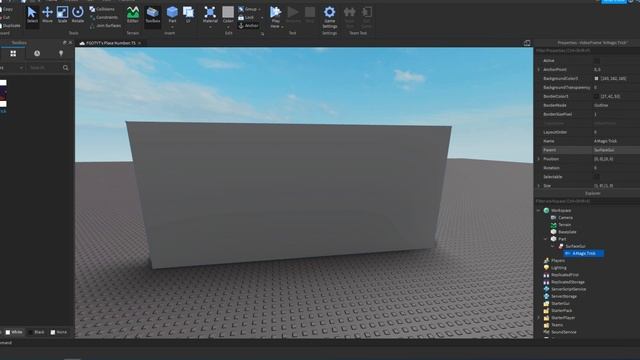The width and height of the screenshot is (640, 360).
Task: Toggle Join Surfaces option
Action: (105, 25)
